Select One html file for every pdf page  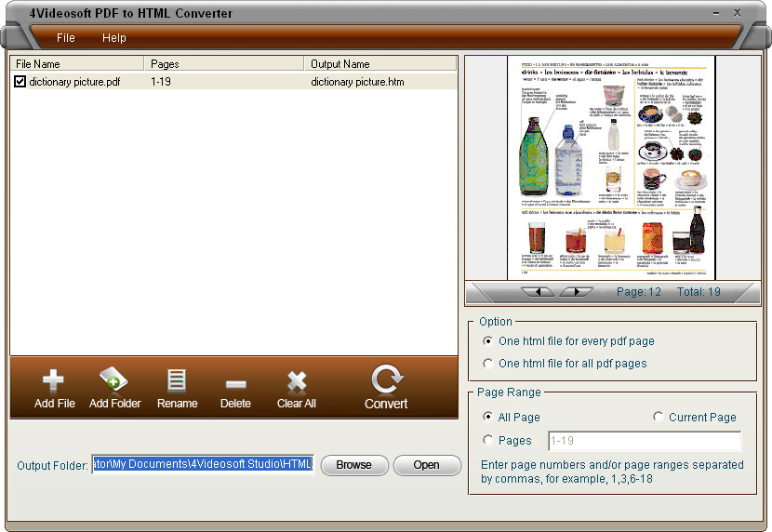click(x=488, y=341)
